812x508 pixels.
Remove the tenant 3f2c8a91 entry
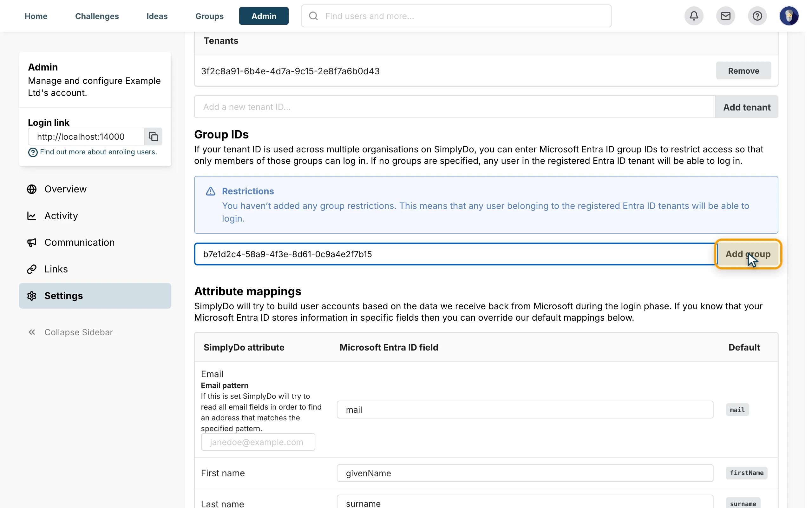tap(743, 70)
